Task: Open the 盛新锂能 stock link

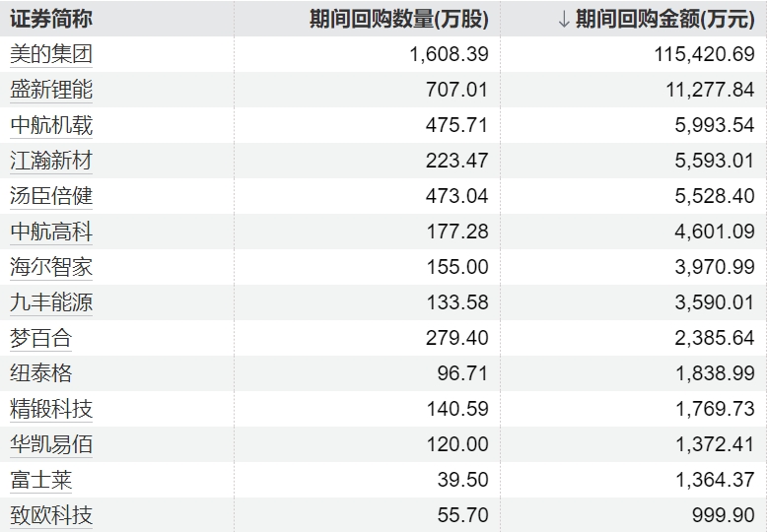Action: click(51, 90)
